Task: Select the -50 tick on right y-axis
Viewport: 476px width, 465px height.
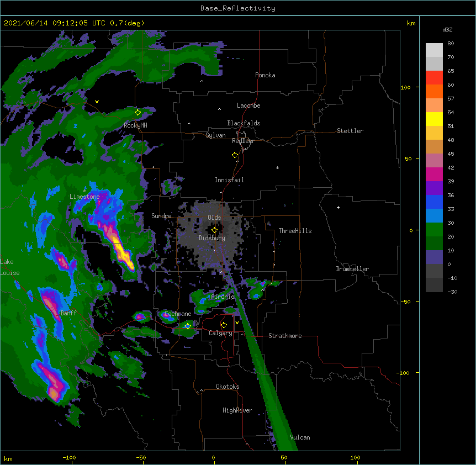Action: coord(405,302)
